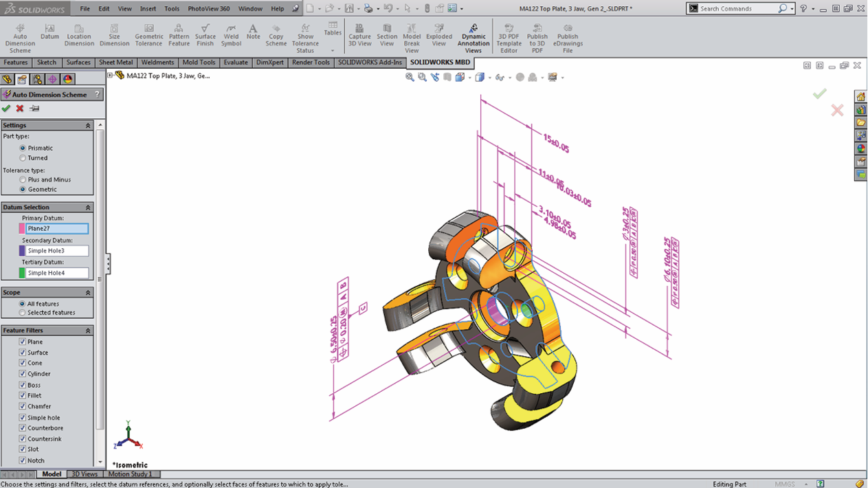
Task: Expand the MA122 Top Plate tree node
Action: pos(111,76)
